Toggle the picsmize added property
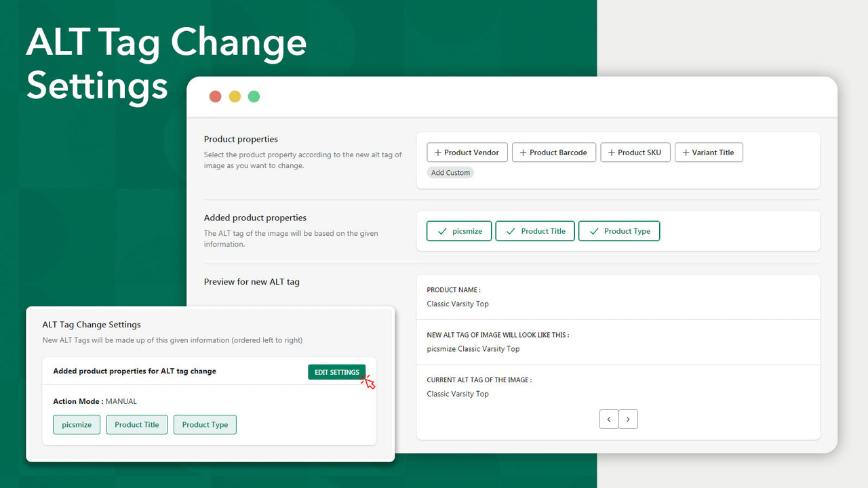The height and width of the screenshot is (488, 868). tap(458, 230)
